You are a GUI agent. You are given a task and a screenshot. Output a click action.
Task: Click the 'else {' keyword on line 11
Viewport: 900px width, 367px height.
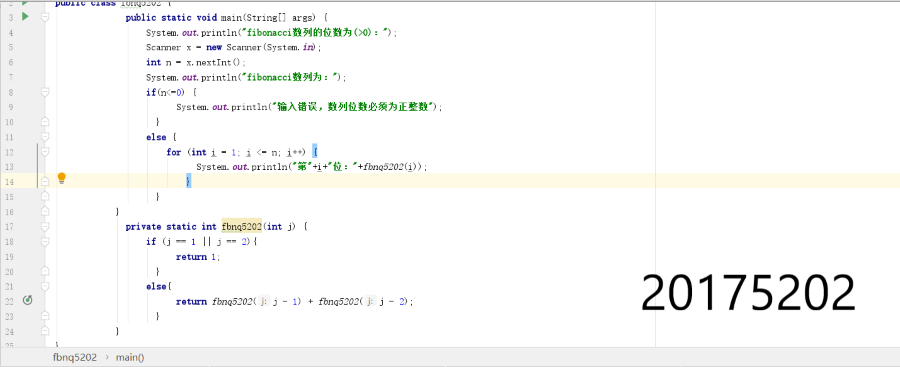click(x=161, y=137)
